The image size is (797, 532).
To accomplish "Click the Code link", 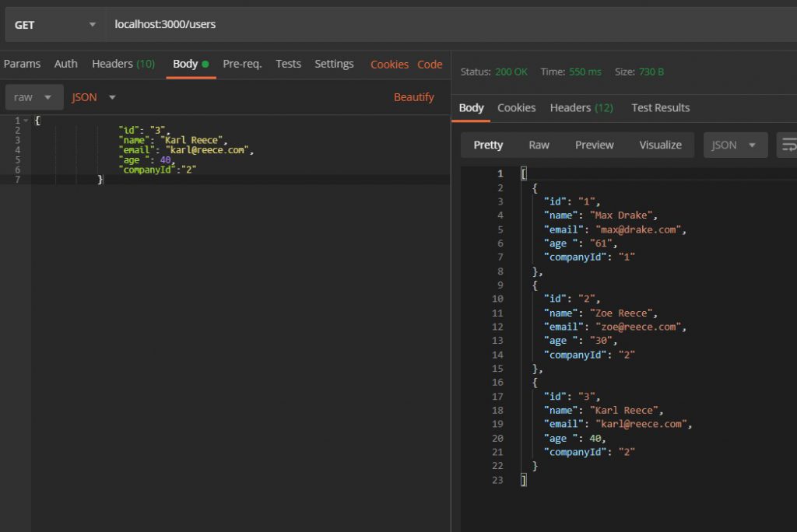I will click(430, 65).
